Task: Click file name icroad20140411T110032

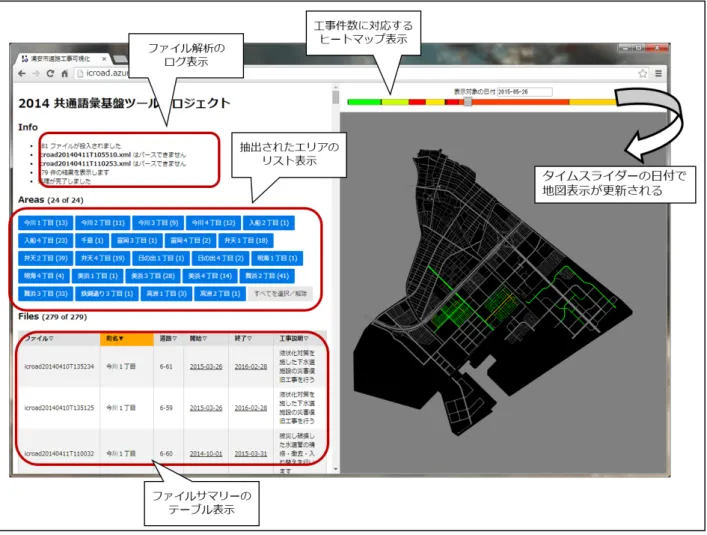Action: [x=59, y=454]
